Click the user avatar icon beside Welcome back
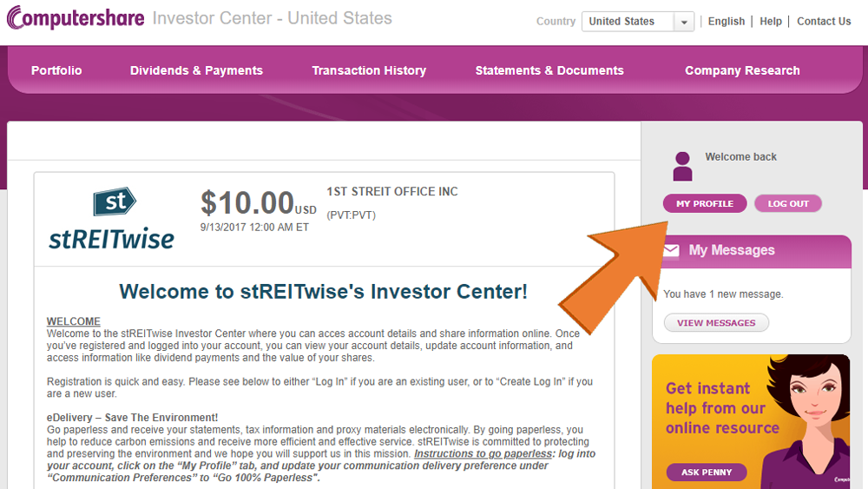868x489 pixels. point(682,166)
